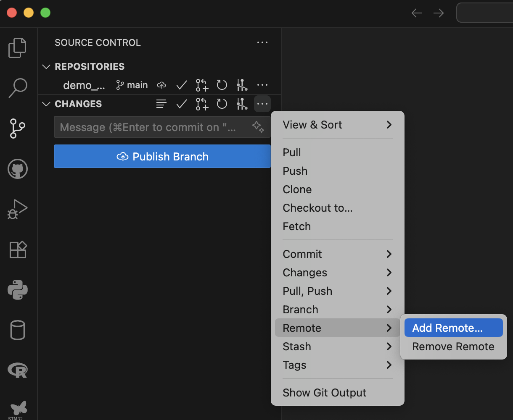Image resolution: width=513 pixels, height=420 pixels.
Task: Refresh the demo repository with the refresh icon
Action: coord(222,85)
